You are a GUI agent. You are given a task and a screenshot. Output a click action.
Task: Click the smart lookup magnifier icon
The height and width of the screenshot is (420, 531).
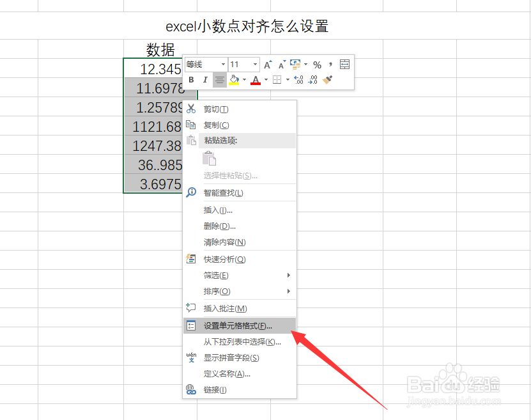(x=191, y=192)
